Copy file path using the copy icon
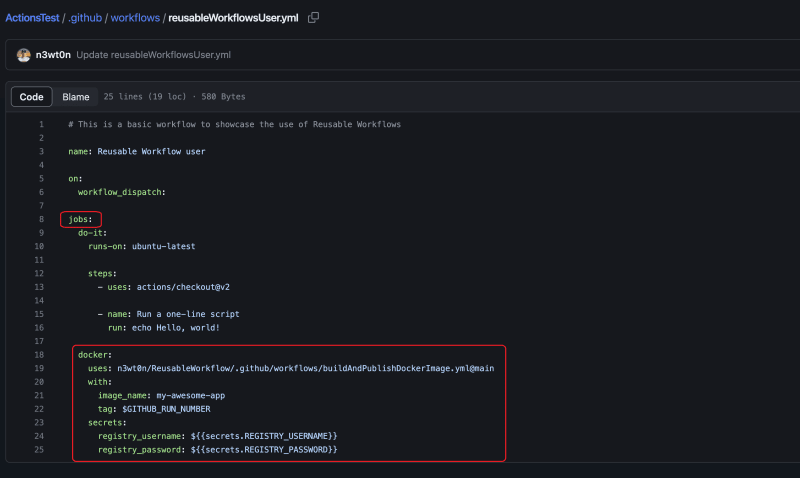 click(313, 18)
